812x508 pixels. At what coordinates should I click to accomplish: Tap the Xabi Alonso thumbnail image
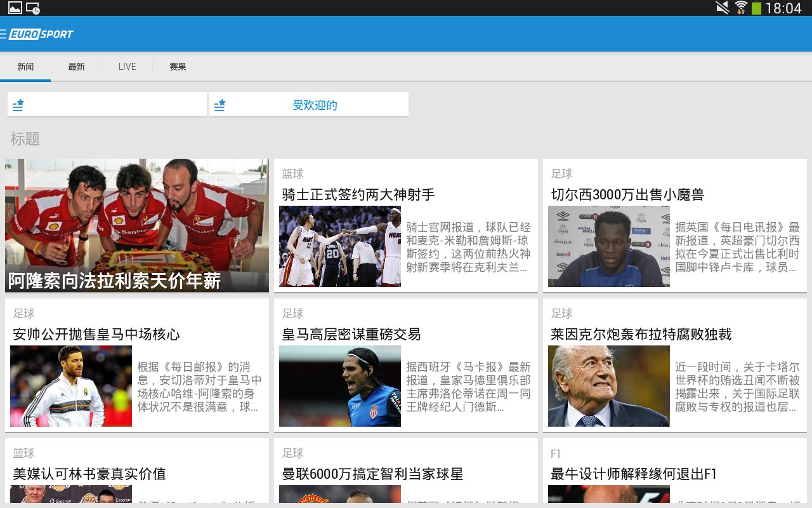pyautogui.click(x=71, y=386)
